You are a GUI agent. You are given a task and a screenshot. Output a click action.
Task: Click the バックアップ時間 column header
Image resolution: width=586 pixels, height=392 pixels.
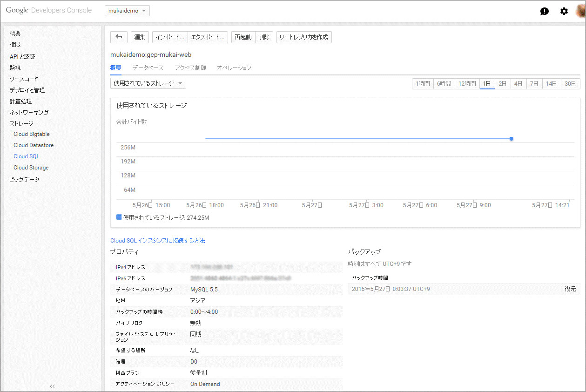click(370, 278)
